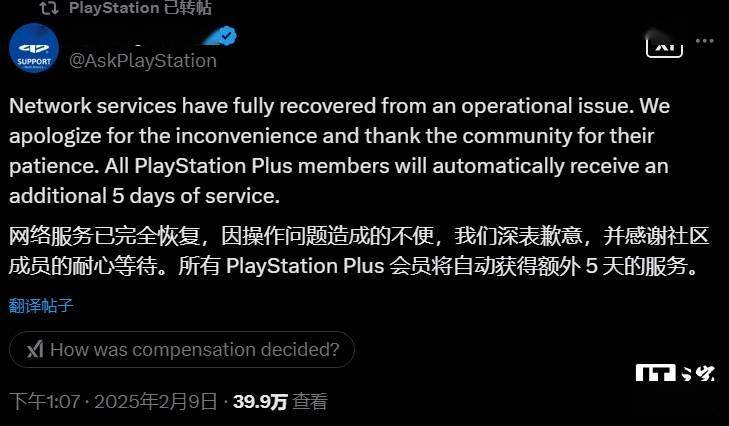The image size is (729, 426).
Task: Click the 下午1:07 post time
Action: click(45, 401)
